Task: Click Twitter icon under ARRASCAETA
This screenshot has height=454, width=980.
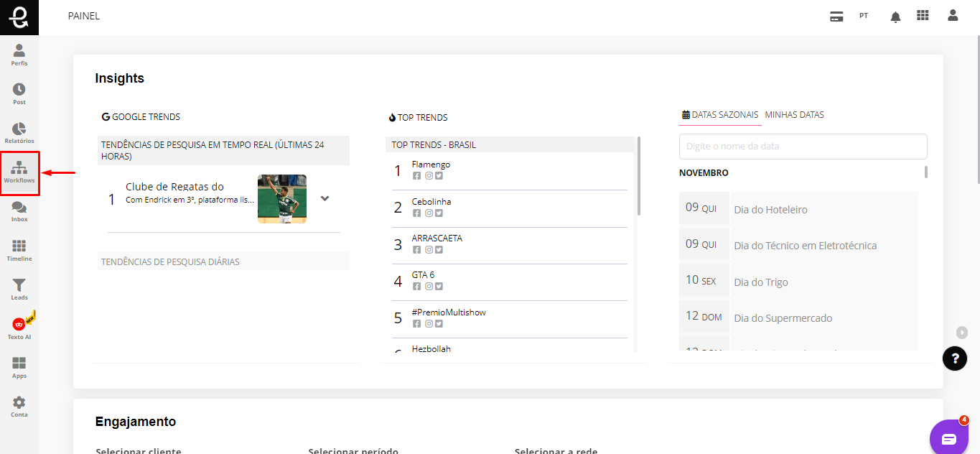Action: (439, 249)
